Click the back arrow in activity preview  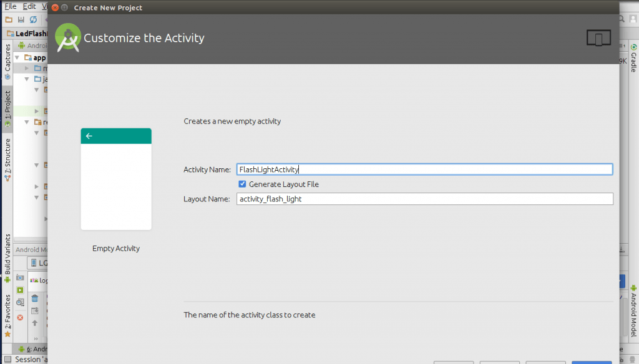[x=89, y=136]
